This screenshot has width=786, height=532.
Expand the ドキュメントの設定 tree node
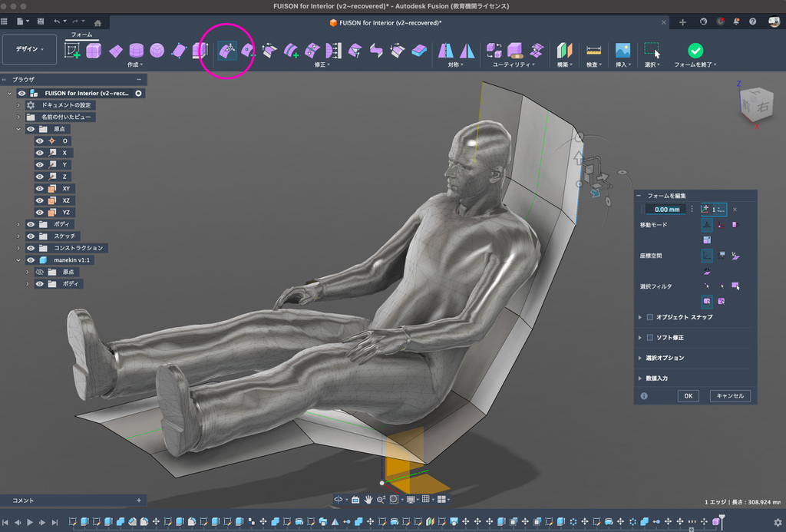(18, 105)
